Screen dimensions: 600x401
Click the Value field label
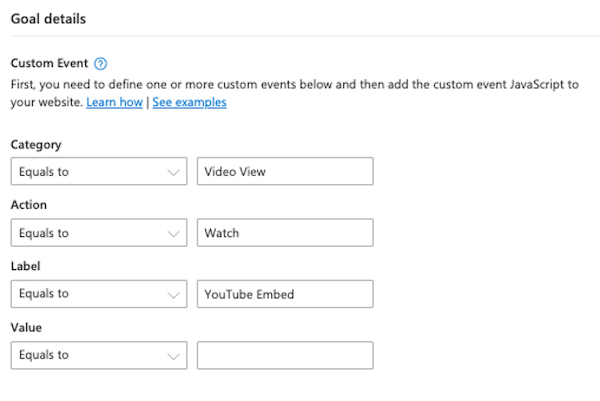pos(27,327)
